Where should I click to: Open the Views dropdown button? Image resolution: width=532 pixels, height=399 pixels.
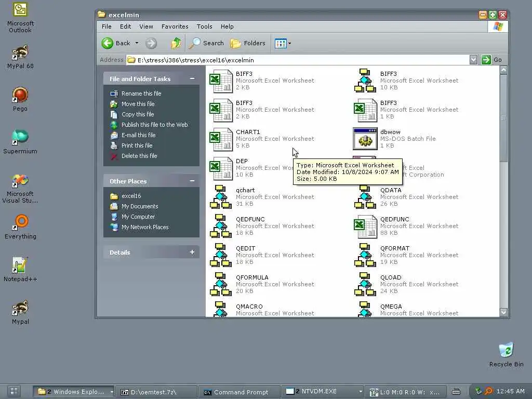pos(283,43)
